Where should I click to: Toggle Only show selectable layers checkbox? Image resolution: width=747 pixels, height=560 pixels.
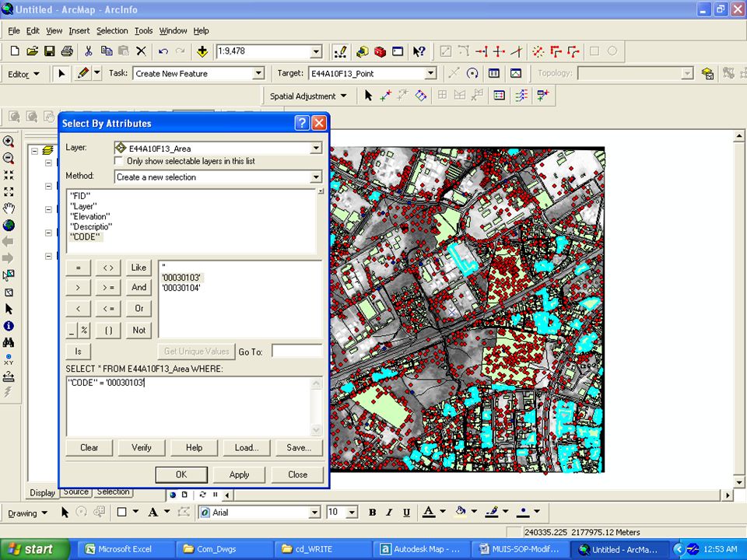(119, 161)
